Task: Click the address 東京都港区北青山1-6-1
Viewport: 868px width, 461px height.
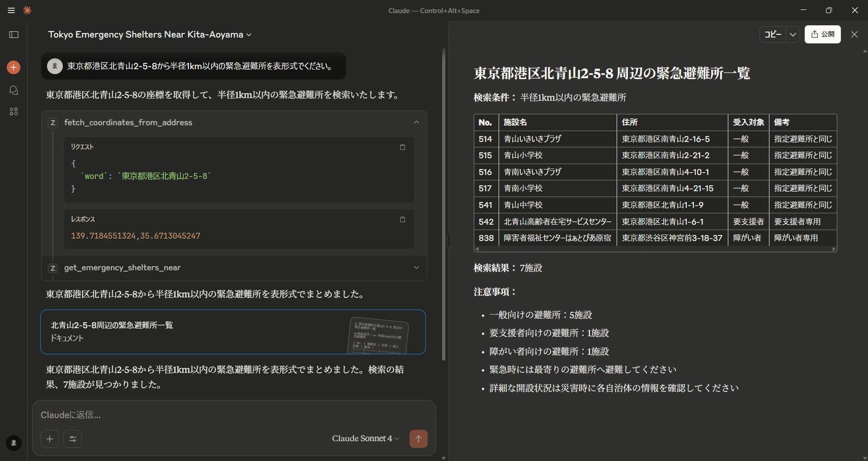Action: click(663, 222)
